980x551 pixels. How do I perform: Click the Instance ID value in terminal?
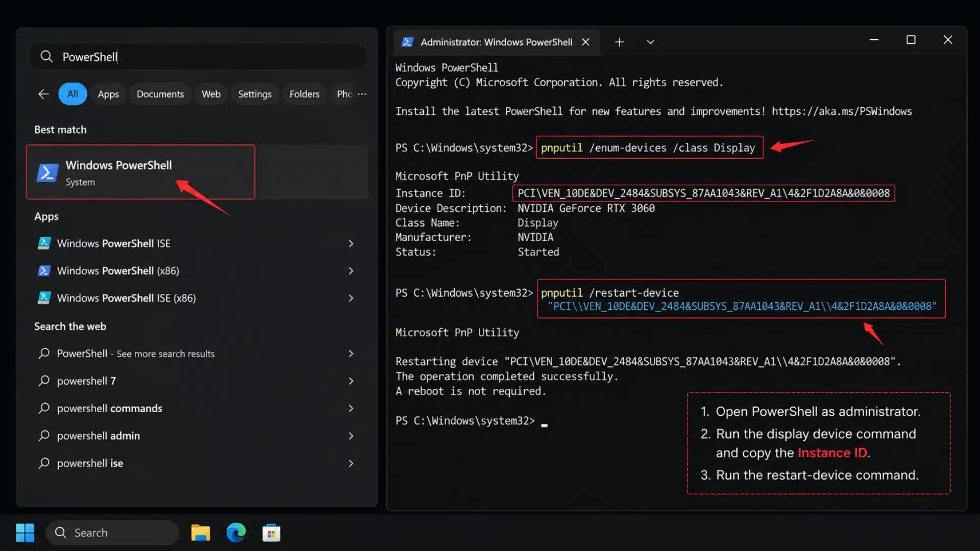(703, 193)
